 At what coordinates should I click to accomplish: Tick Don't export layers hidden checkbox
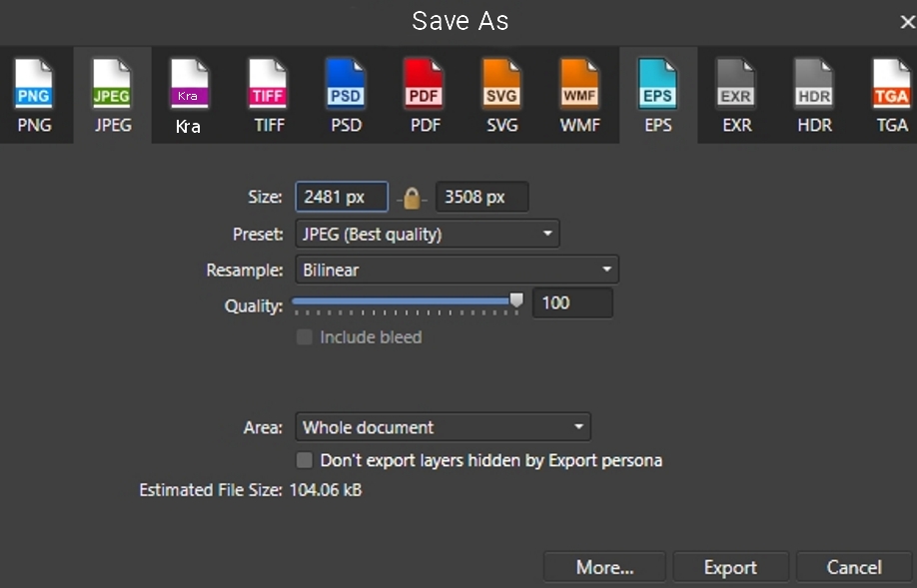click(304, 460)
